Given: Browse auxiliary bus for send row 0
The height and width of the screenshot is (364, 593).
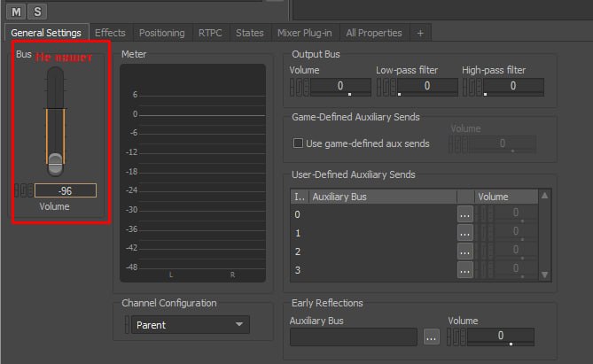Looking at the screenshot, I should coord(465,214).
